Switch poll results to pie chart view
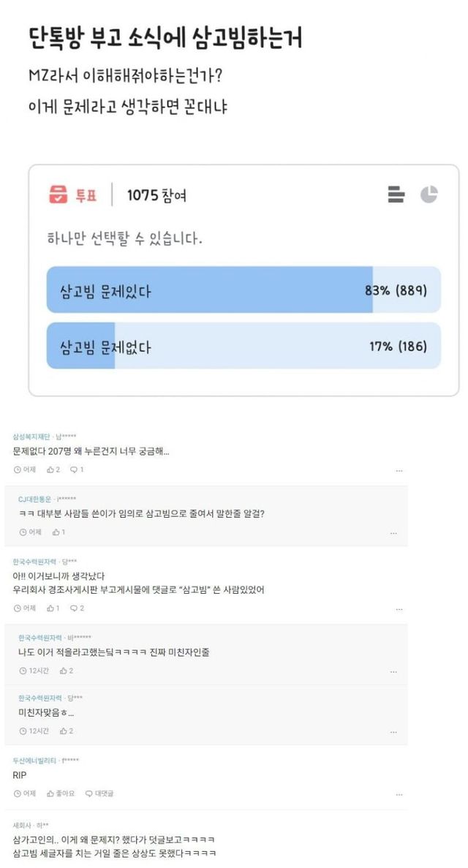Viewport: 468px width, 868px height. (x=429, y=195)
